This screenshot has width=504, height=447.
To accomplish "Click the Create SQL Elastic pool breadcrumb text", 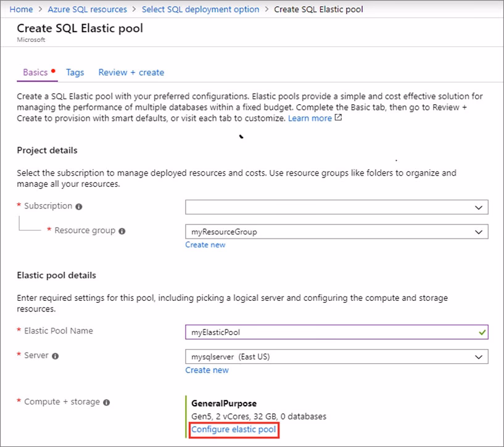I will [318, 9].
